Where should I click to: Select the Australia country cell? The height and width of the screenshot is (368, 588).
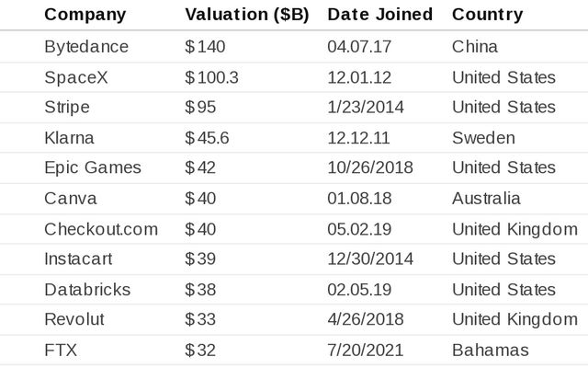tap(486, 198)
